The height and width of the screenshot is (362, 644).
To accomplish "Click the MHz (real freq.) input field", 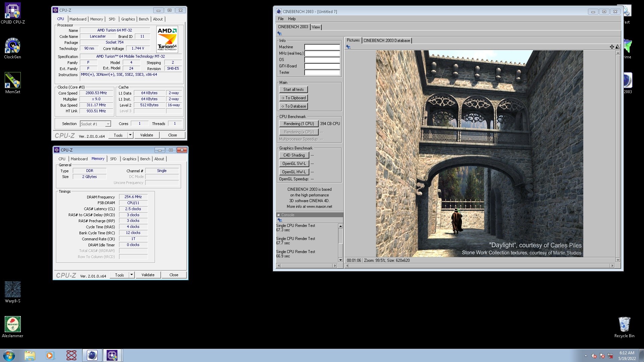I will click(322, 53).
